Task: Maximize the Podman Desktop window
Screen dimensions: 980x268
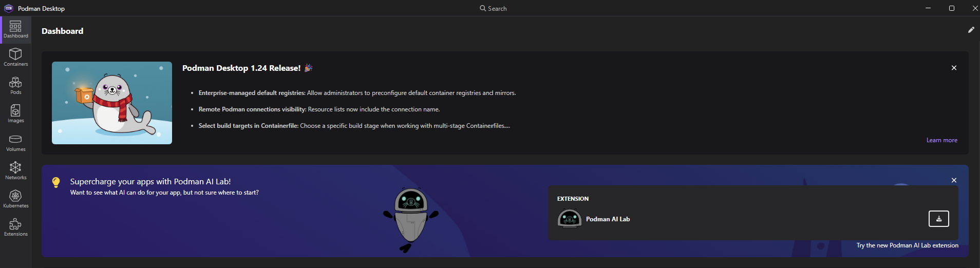Action: (x=951, y=8)
